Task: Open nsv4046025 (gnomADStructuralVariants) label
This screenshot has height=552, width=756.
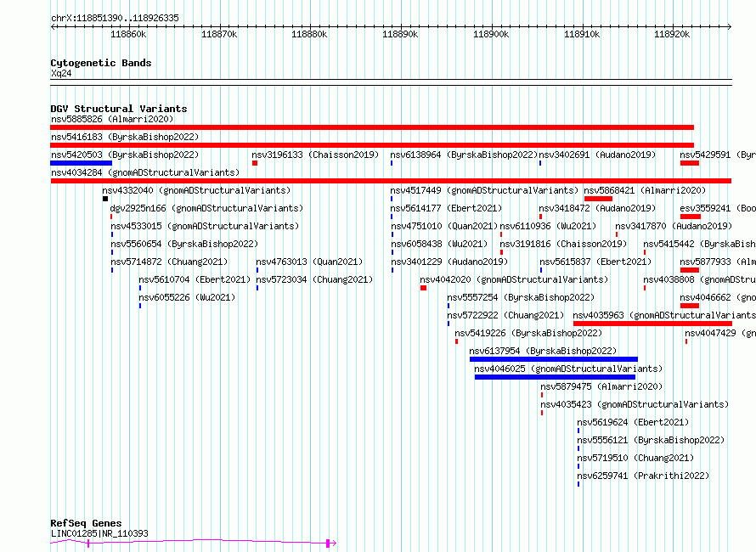Action: [x=568, y=369]
